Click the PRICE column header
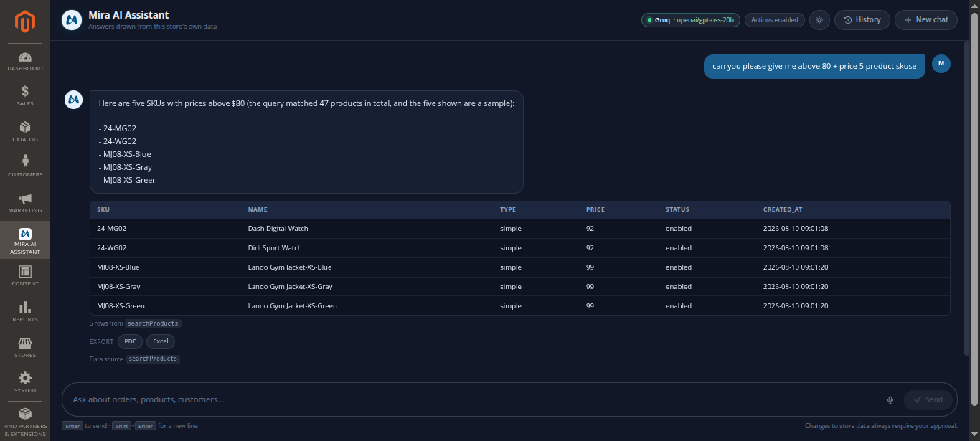This screenshot has height=441, width=980. [595, 209]
